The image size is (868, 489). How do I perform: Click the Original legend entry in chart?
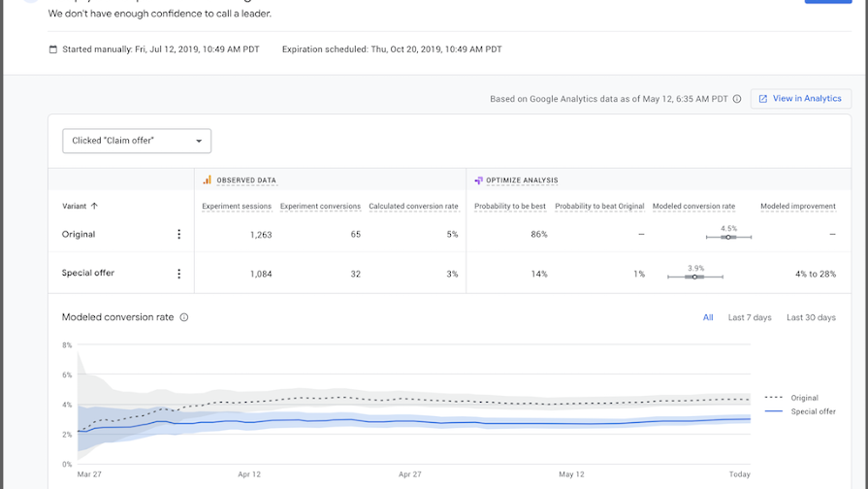[804, 398]
